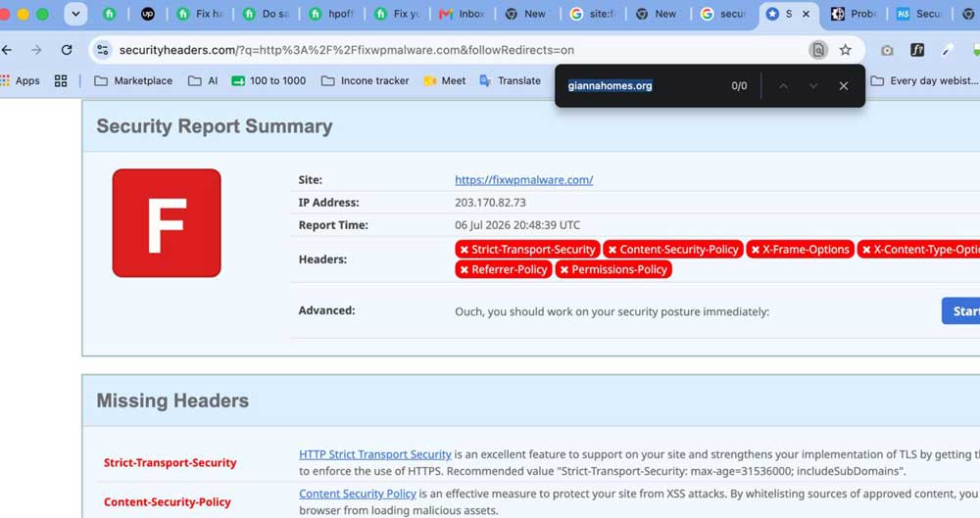Switch to the first 'New' tab

coord(526,14)
